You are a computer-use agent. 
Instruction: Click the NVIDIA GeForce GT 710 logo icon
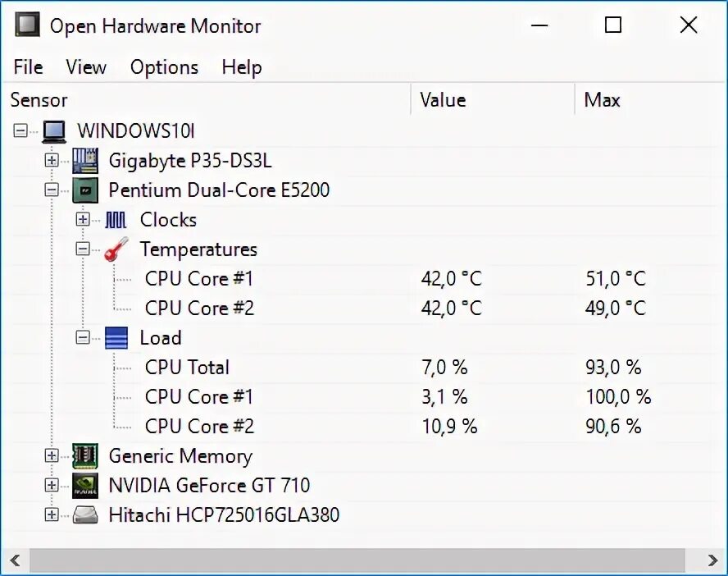pyautogui.click(x=85, y=486)
